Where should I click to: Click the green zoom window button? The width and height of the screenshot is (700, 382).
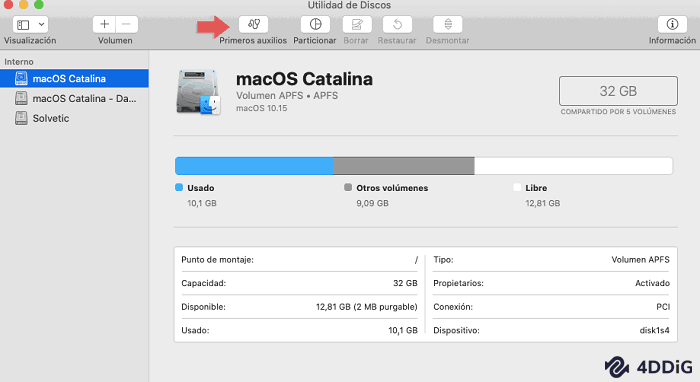(x=39, y=4)
